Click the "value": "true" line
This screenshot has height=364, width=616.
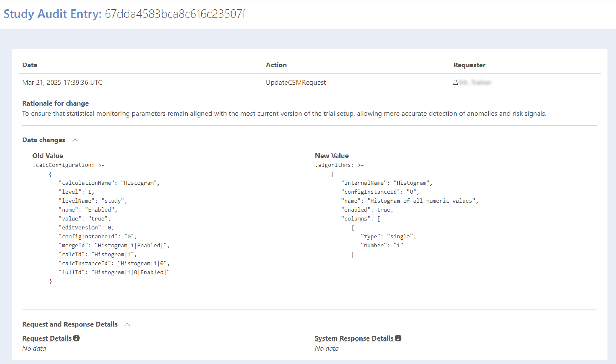tap(85, 219)
